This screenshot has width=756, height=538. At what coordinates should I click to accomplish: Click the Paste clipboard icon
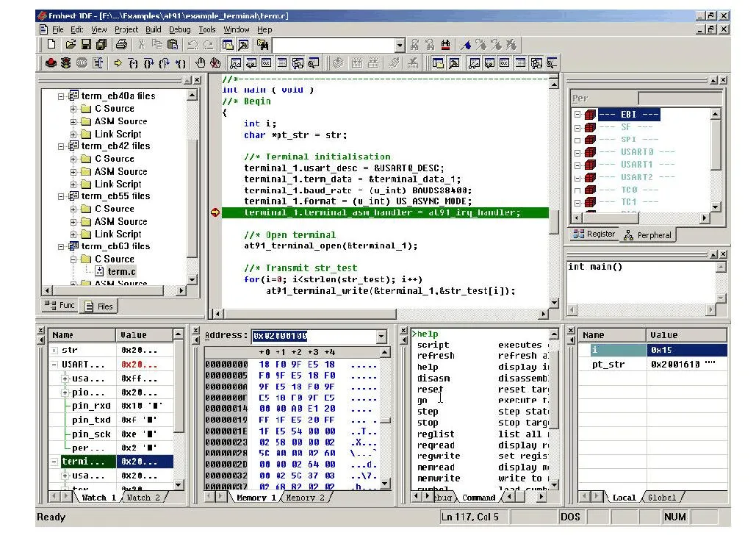pos(172,45)
